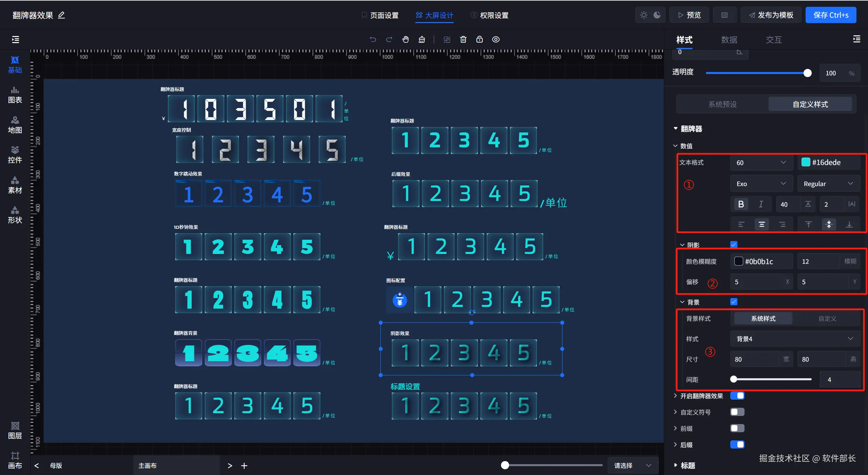Open the 背景4 style dropdown
The height and width of the screenshot is (475, 868).
(794, 339)
